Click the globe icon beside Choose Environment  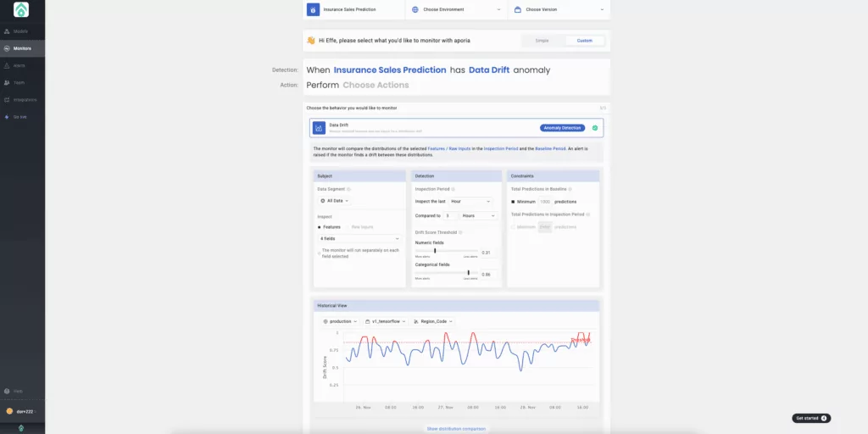click(x=415, y=9)
